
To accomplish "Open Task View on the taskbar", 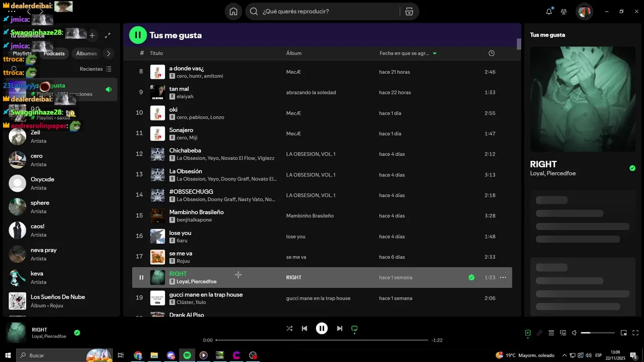I will pyautogui.click(x=121, y=355).
